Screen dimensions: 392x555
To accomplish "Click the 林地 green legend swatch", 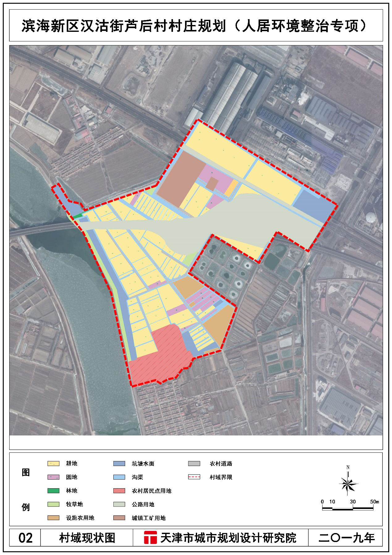I will pos(53,491).
